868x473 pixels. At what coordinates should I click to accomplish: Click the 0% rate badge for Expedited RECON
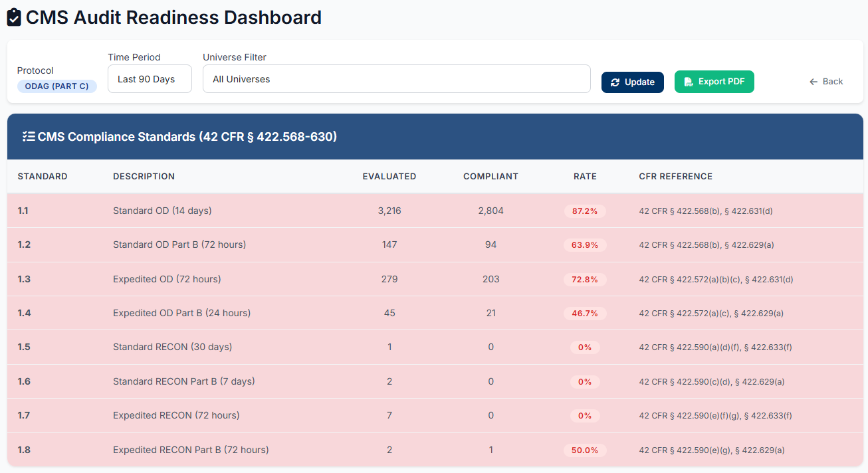coord(585,415)
